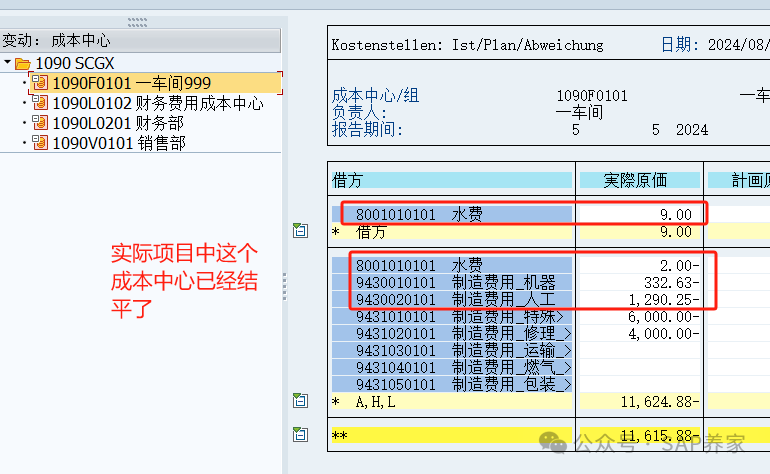This screenshot has width=770, height=474.
Task: Click the icon beside 1090F0101
Action: pyautogui.click(x=40, y=83)
